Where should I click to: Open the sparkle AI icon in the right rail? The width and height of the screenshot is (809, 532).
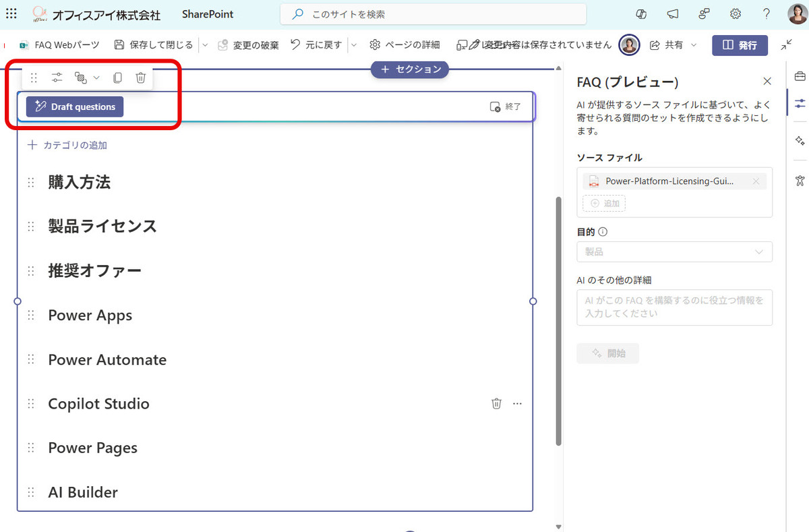click(x=800, y=141)
